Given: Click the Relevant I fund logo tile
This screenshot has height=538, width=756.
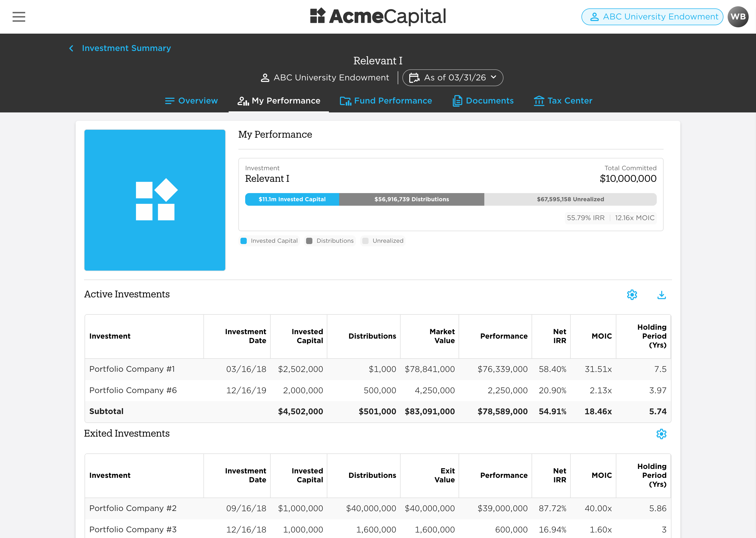Looking at the screenshot, I should point(155,200).
